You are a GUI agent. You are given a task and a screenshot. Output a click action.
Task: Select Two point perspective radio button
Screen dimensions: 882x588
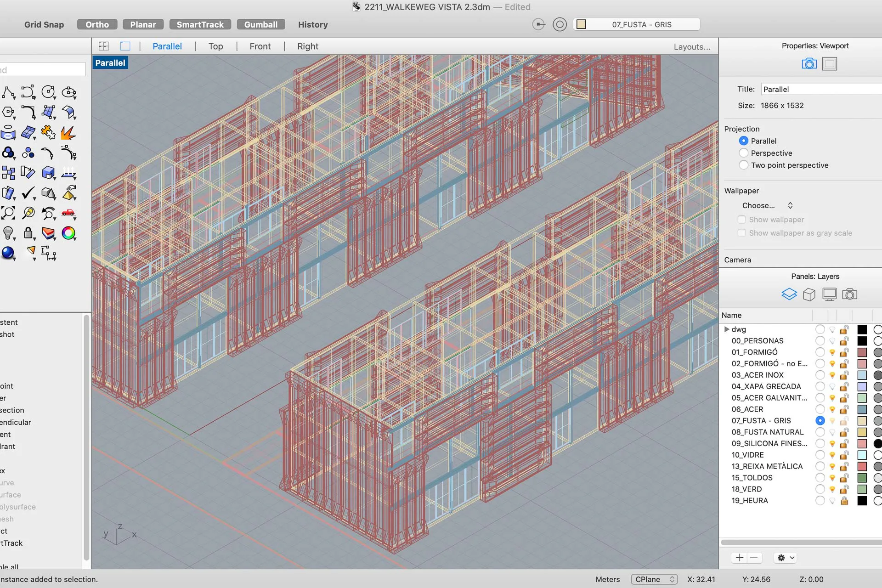coord(743,164)
